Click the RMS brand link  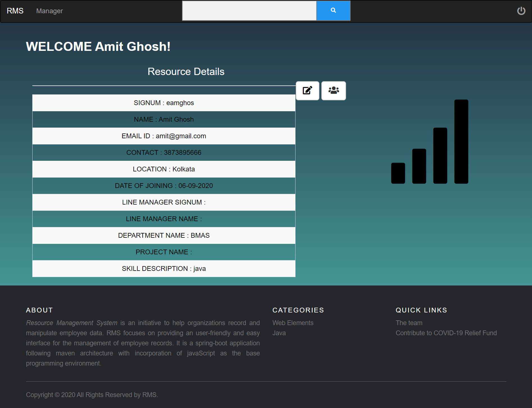[15, 11]
